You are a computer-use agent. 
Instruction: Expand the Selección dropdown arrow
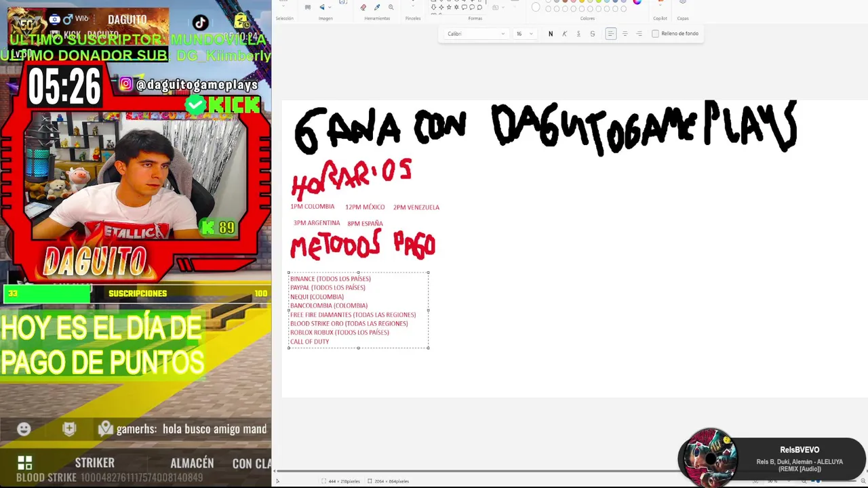[283, 5]
